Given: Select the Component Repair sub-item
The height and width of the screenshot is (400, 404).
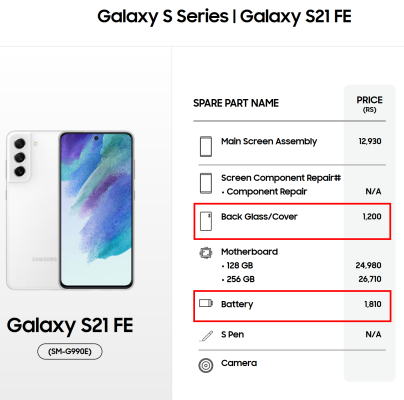Looking at the screenshot, I should point(264,192).
